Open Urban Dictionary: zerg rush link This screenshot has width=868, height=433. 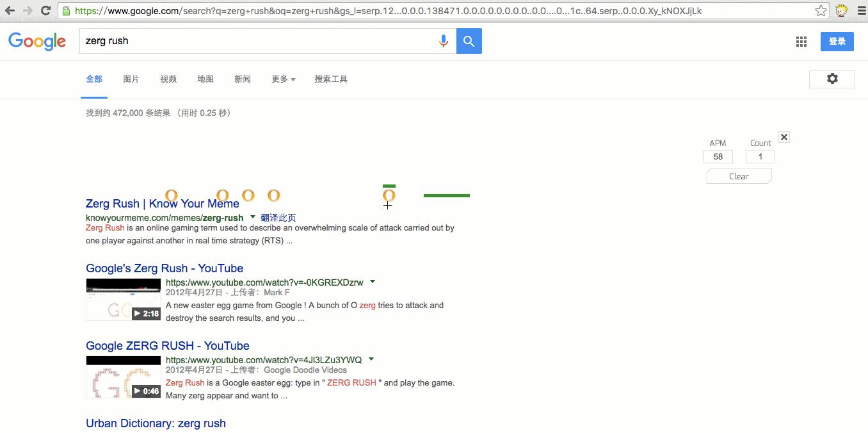(156, 423)
